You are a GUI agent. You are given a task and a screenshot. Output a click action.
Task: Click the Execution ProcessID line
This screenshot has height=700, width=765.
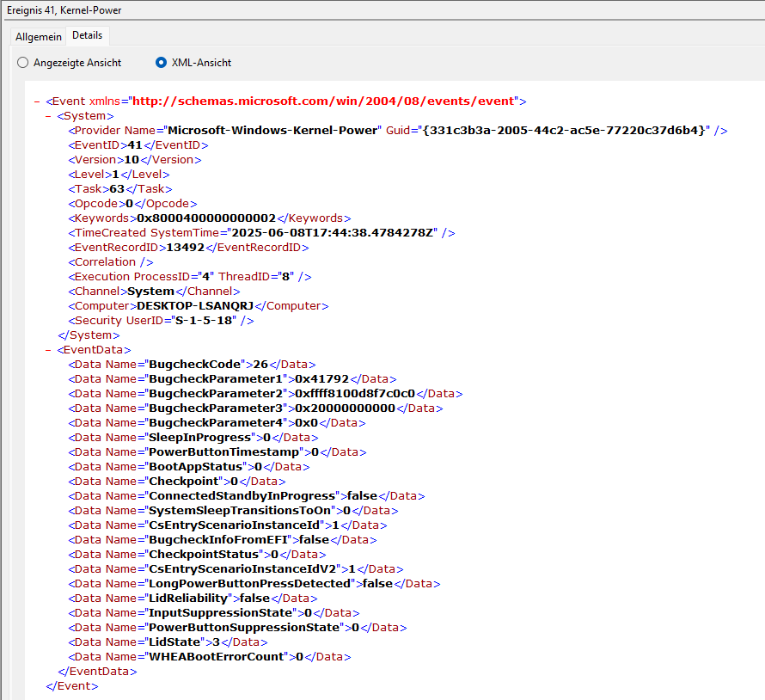(190, 277)
